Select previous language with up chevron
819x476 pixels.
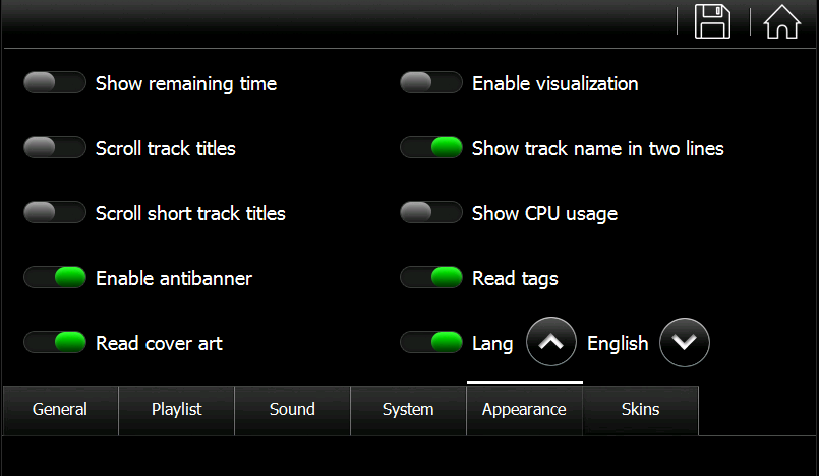pyautogui.click(x=551, y=342)
